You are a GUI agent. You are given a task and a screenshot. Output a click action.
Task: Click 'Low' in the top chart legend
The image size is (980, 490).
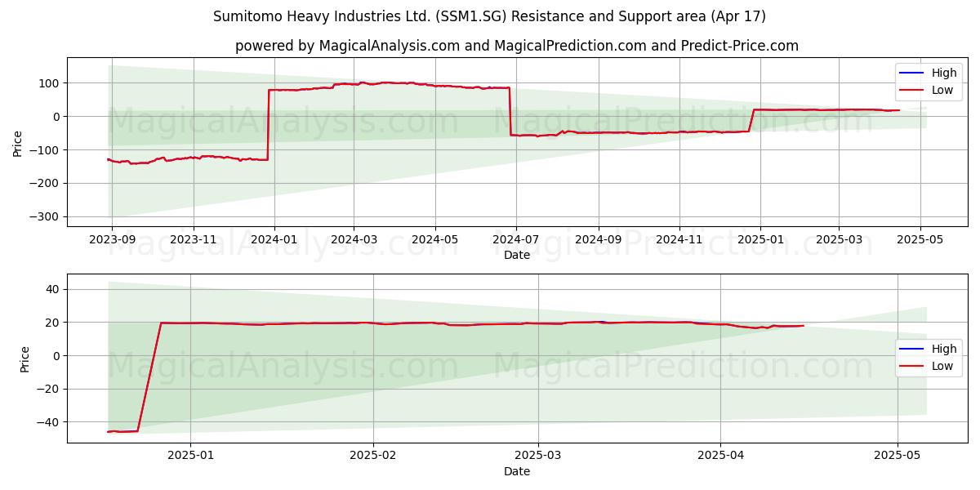[942, 90]
